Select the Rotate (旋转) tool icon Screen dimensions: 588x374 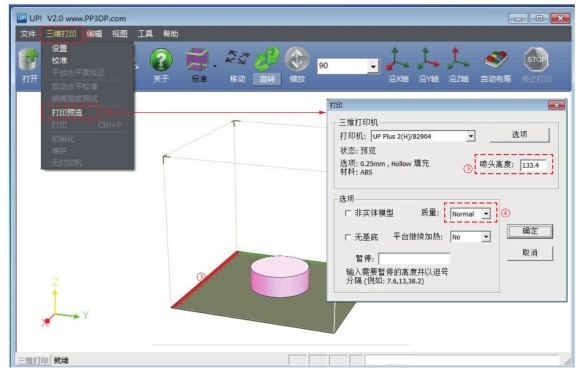click(267, 59)
